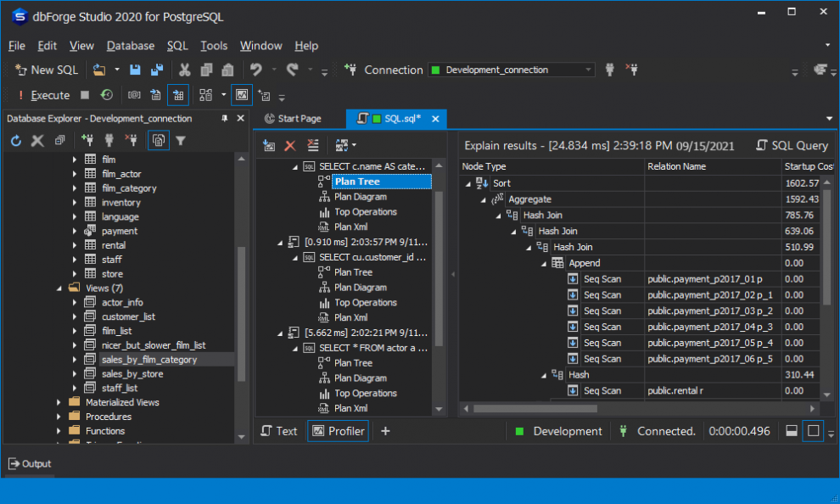
Task: Toggle the Profiler view at the bottom
Action: 339,431
